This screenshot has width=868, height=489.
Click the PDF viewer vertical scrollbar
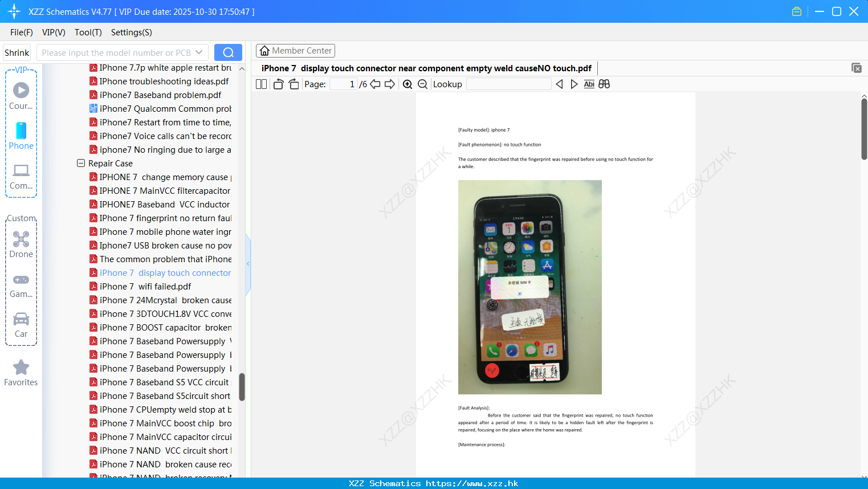click(864, 129)
